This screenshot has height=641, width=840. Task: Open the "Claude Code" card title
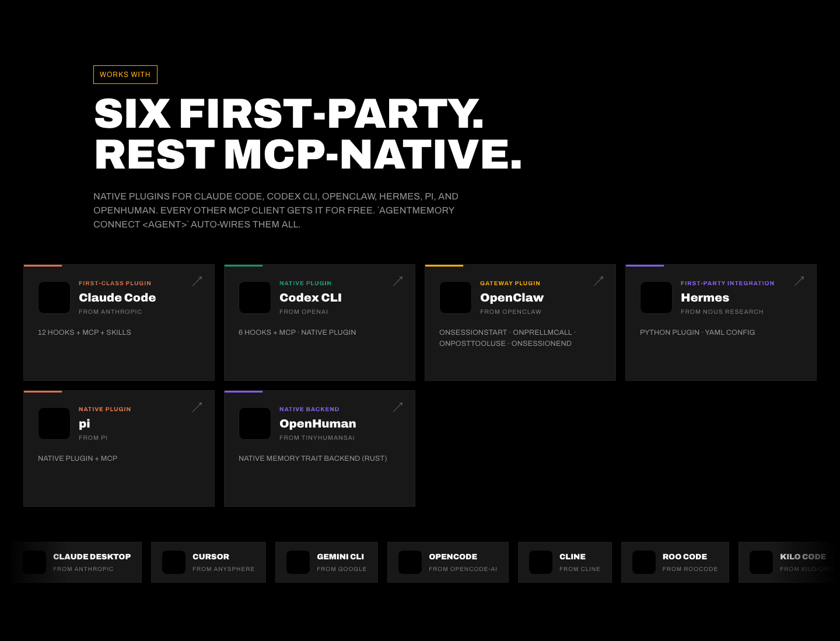click(x=117, y=297)
